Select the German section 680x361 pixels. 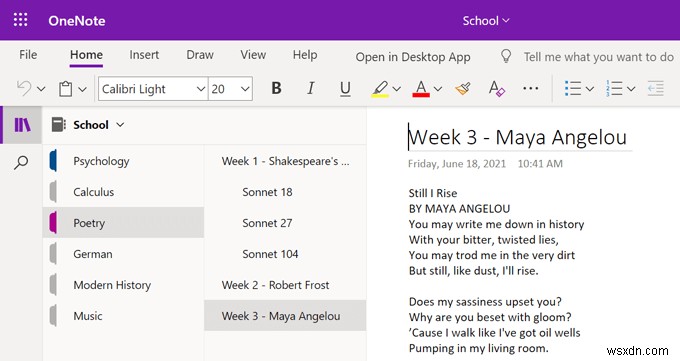(123, 254)
